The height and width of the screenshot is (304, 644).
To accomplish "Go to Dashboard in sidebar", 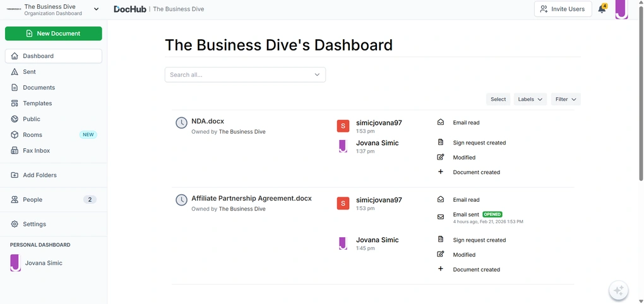I will coord(54,56).
